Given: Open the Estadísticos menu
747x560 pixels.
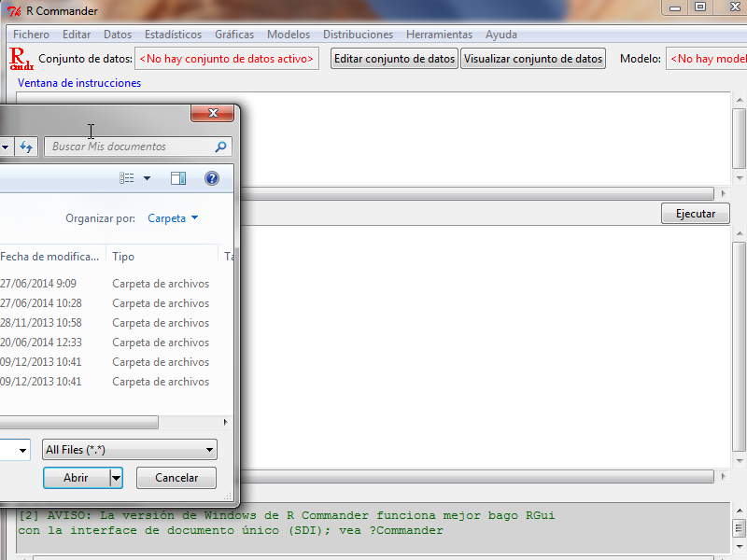Looking at the screenshot, I should tap(173, 35).
